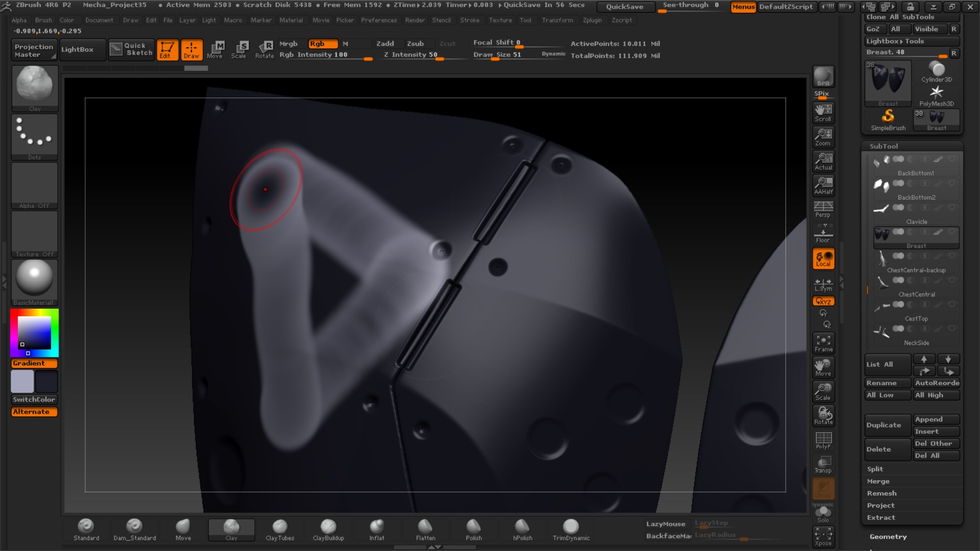The width and height of the screenshot is (980, 551).
Task: Open the Brush menu
Action: tap(43, 20)
